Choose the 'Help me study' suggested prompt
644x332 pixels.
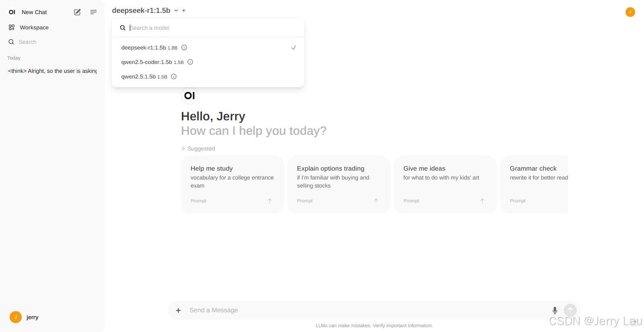[x=233, y=184]
